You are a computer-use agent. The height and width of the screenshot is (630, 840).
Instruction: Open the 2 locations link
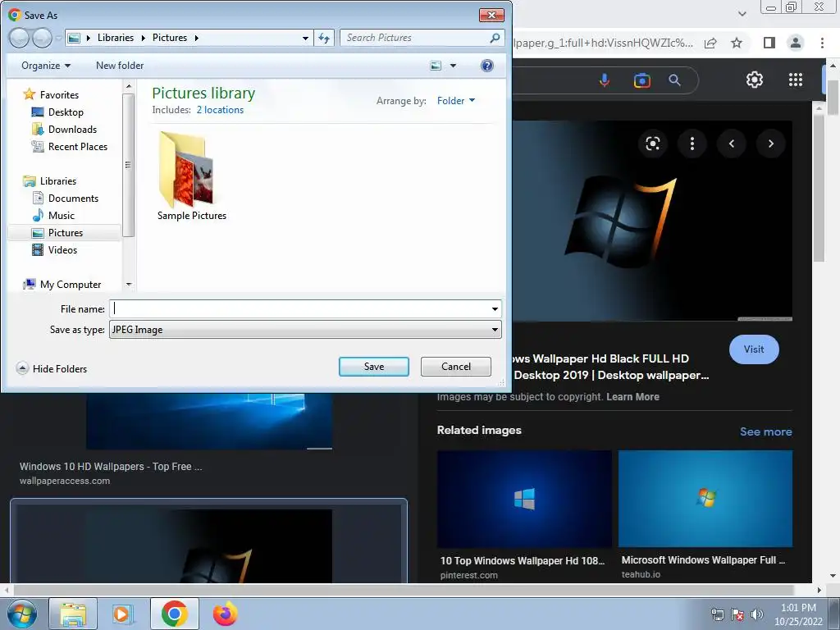tap(220, 110)
